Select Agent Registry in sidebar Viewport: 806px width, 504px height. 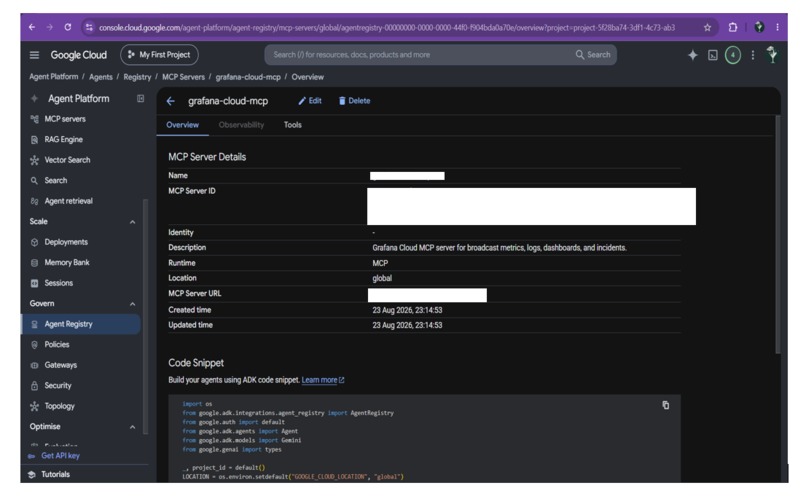81,324
